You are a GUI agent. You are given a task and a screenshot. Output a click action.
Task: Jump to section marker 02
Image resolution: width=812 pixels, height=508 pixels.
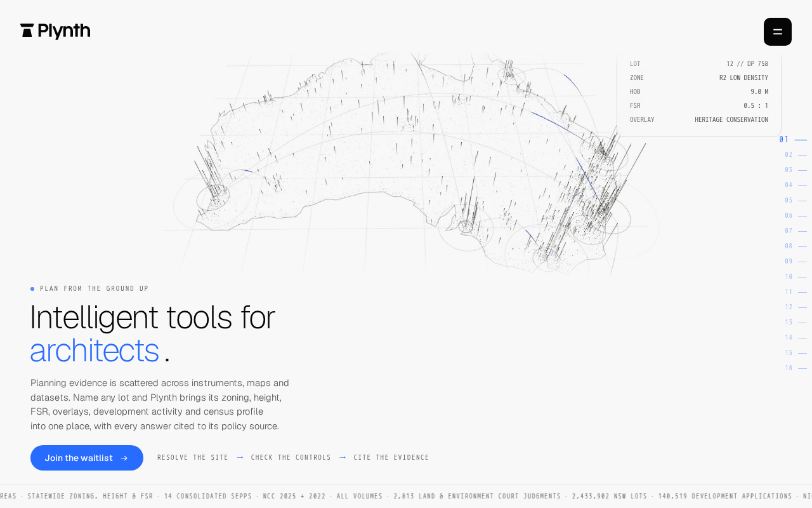tap(796, 155)
